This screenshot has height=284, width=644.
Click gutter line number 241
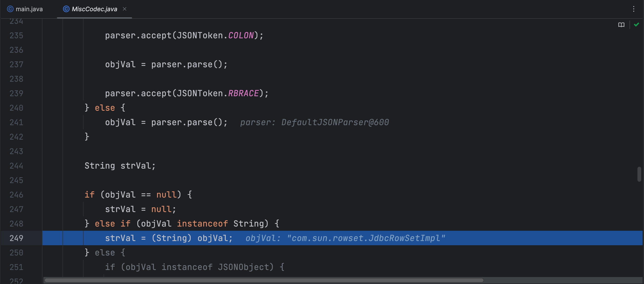click(x=16, y=122)
